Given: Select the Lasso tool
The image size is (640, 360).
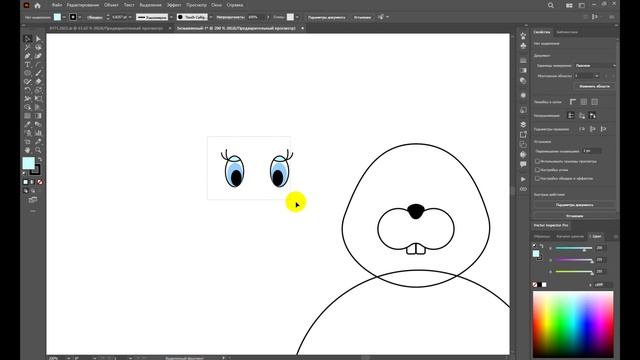Looking at the screenshot, I should coord(38,47).
